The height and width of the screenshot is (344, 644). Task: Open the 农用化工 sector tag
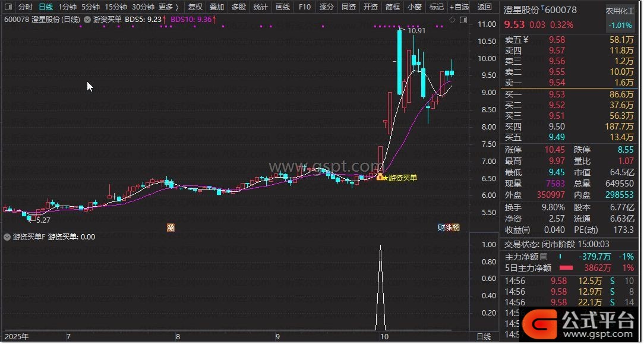(618, 11)
